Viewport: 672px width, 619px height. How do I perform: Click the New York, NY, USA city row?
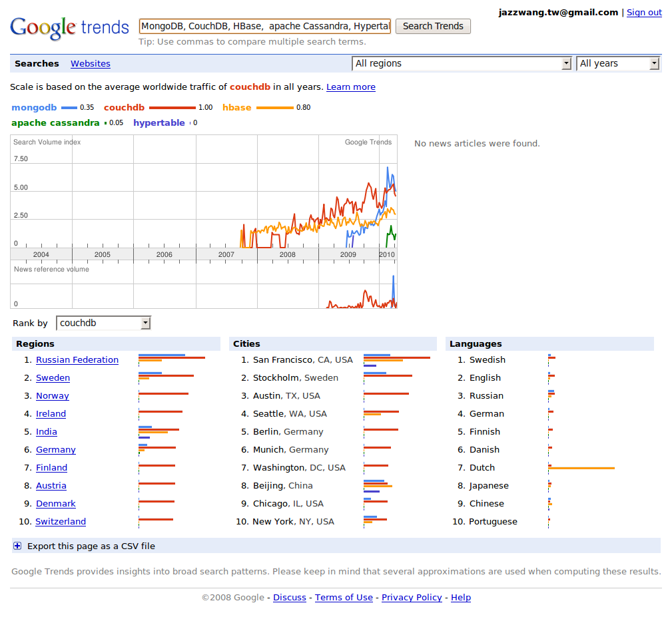pyautogui.click(x=334, y=522)
